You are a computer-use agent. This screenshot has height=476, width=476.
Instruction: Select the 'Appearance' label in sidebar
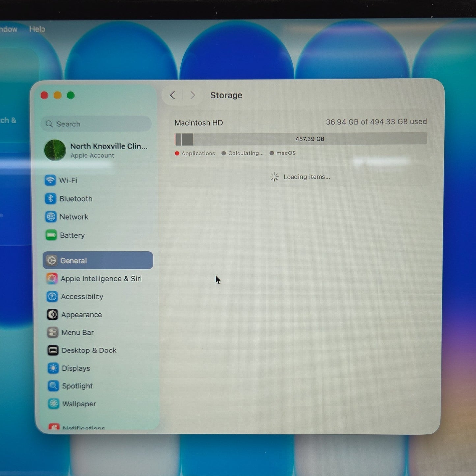pyautogui.click(x=82, y=315)
